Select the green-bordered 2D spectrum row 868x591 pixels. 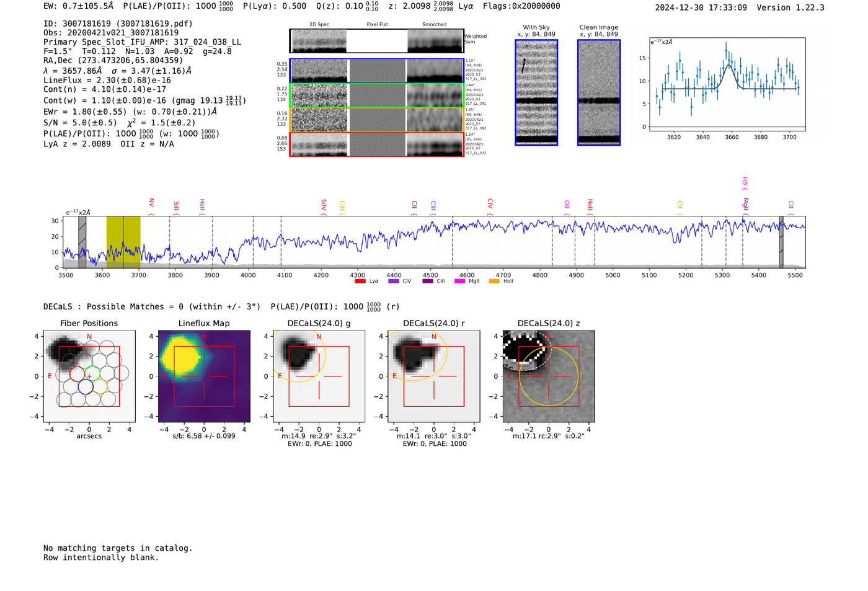pos(377,96)
